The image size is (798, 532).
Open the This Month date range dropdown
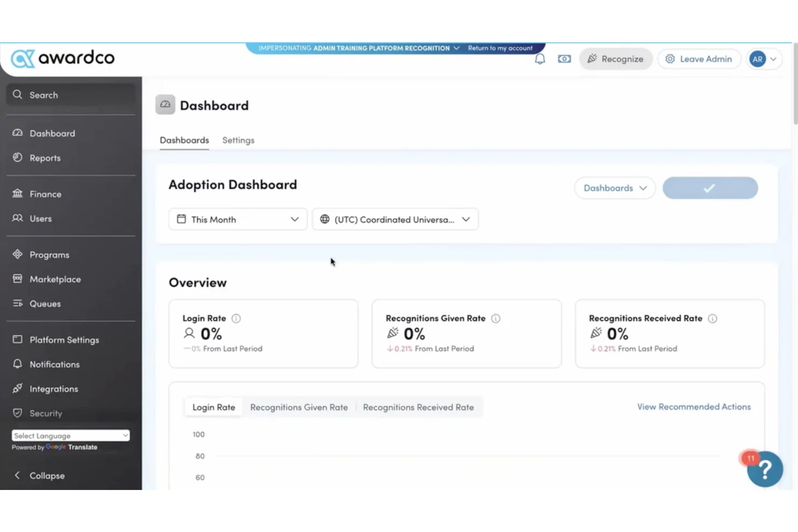[x=237, y=219]
